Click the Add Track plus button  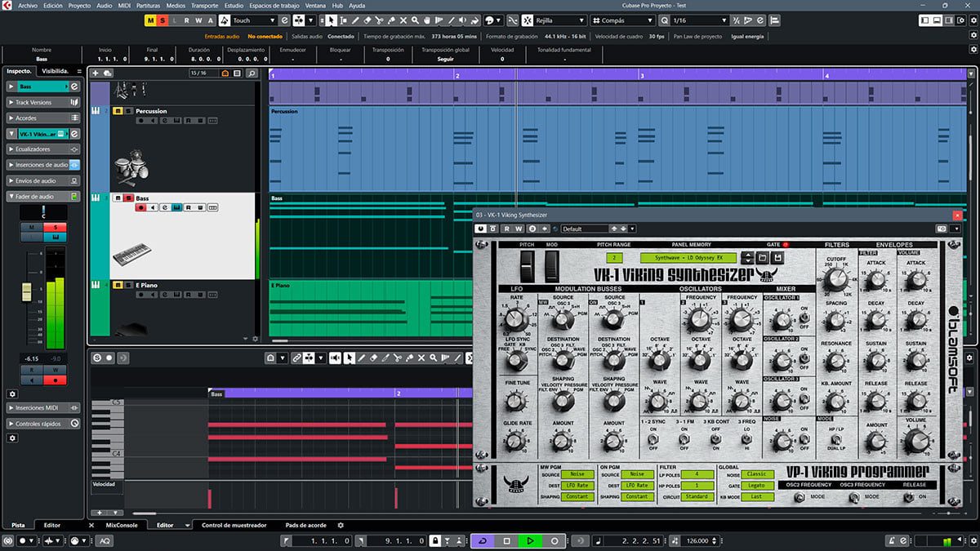(96, 73)
